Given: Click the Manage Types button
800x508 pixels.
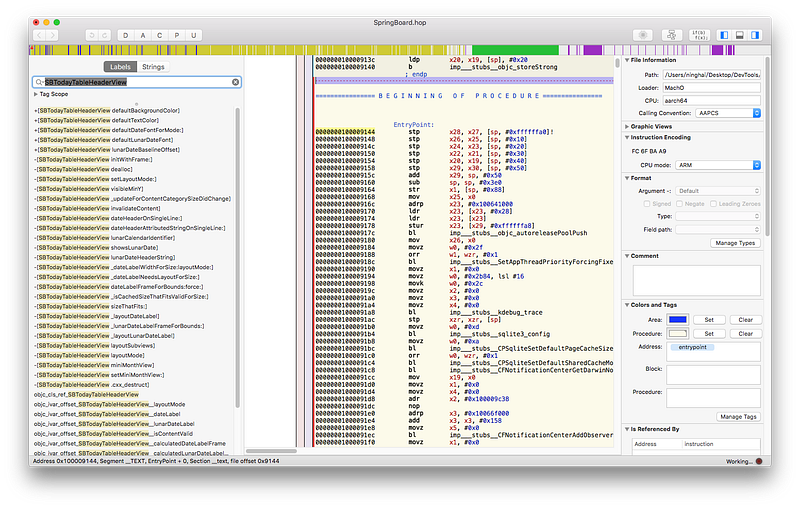Looking at the screenshot, I should pos(735,243).
